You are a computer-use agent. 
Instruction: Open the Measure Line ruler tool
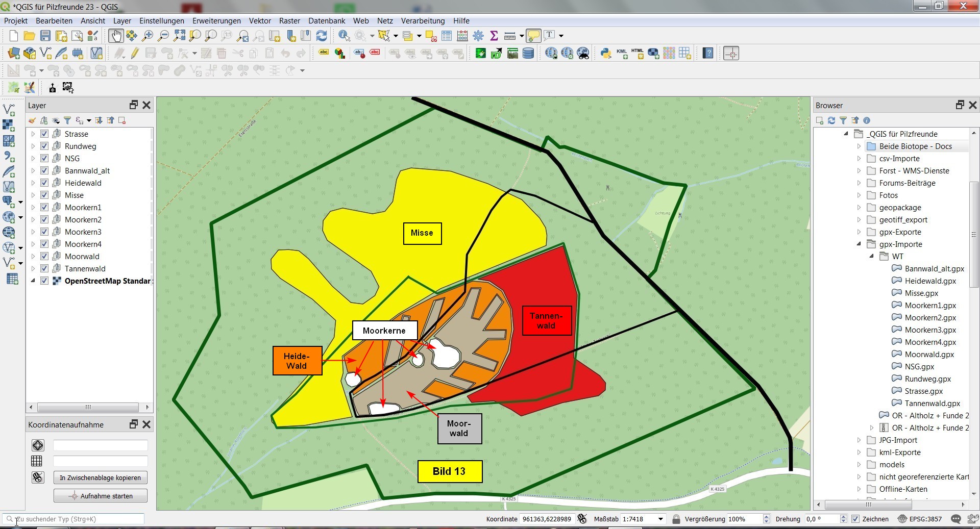pos(509,36)
